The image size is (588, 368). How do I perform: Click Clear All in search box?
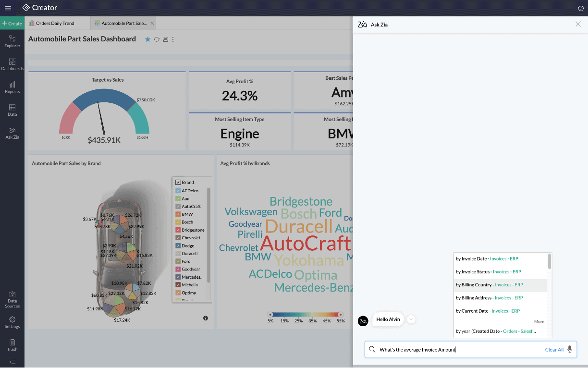[554, 350]
